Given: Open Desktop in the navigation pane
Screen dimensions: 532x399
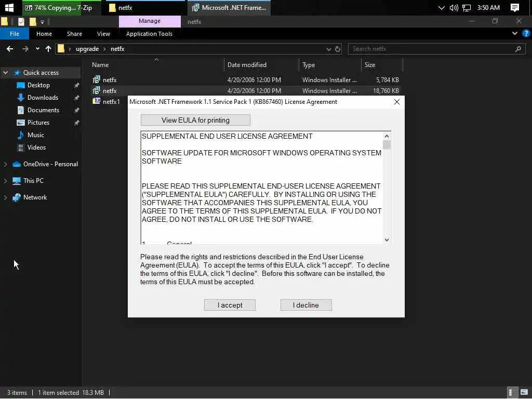Looking at the screenshot, I should tap(38, 85).
